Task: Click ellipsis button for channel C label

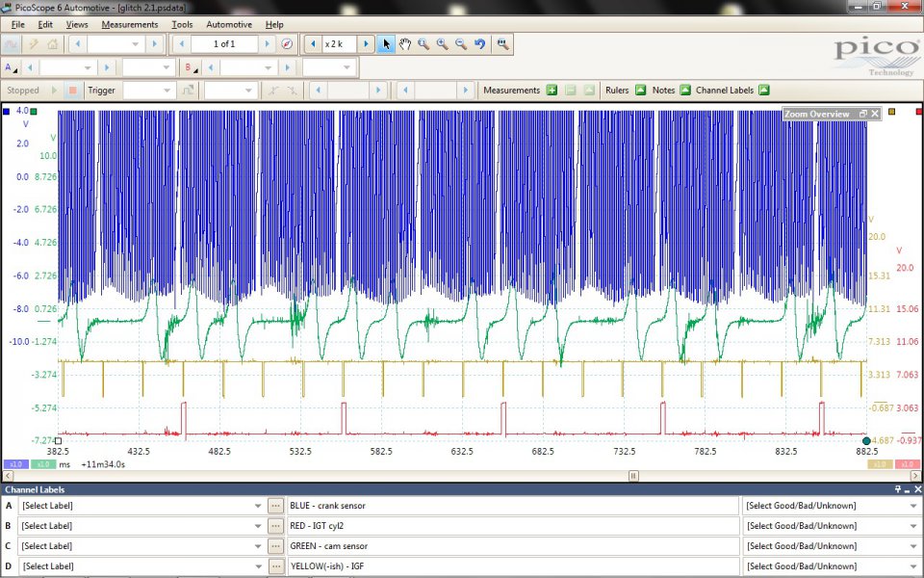Action: pyautogui.click(x=275, y=546)
